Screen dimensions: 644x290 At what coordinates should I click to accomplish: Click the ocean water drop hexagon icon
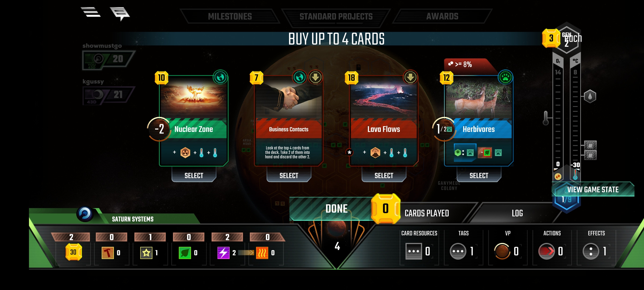(590, 96)
